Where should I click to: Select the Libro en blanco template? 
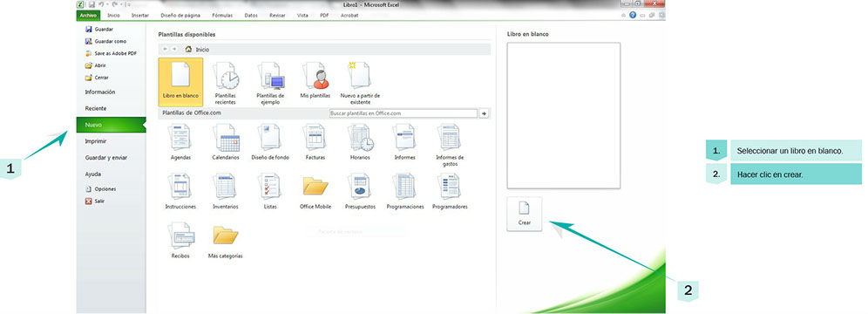click(x=180, y=82)
